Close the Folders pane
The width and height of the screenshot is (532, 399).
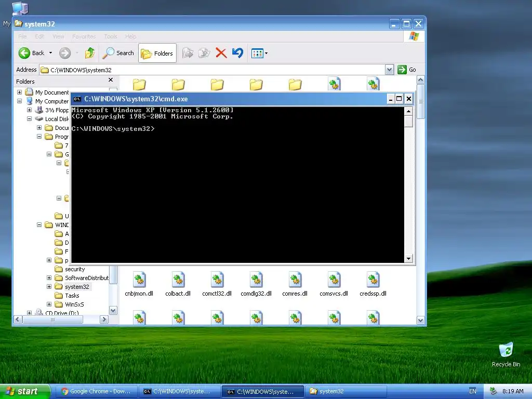tap(111, 79)
